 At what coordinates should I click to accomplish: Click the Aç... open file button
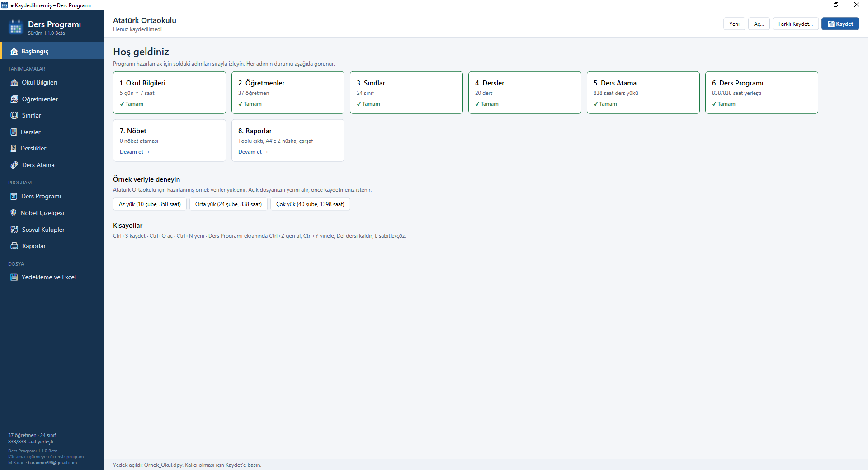pos(759,24)
